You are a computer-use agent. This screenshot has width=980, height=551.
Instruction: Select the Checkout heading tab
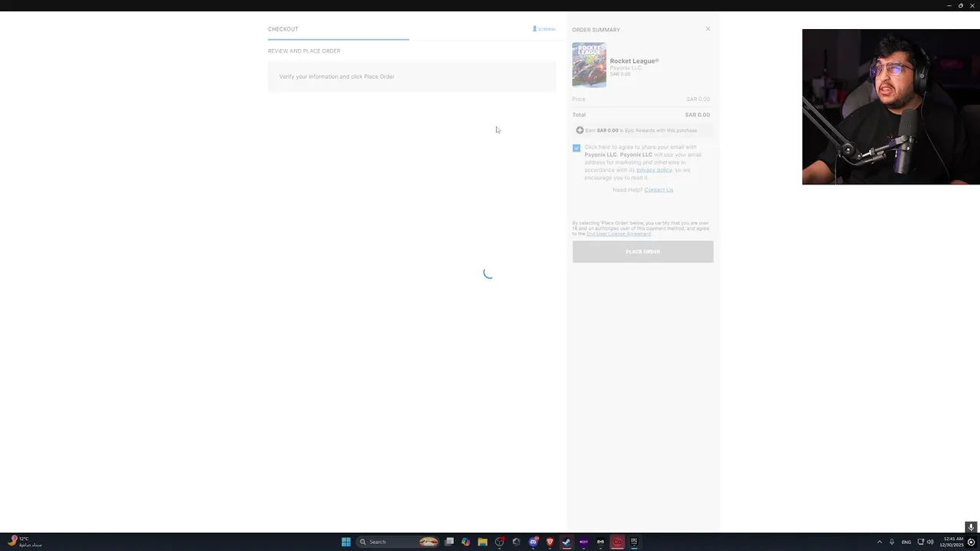point(283,29)
